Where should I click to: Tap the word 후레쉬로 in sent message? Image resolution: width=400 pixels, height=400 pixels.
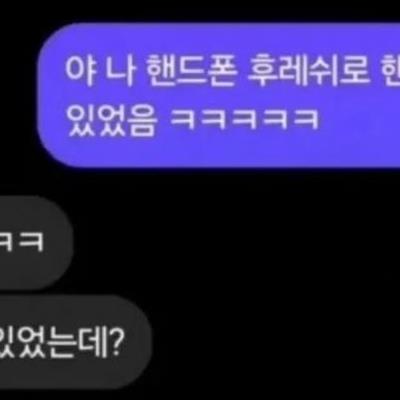click(x=309, y=72)
